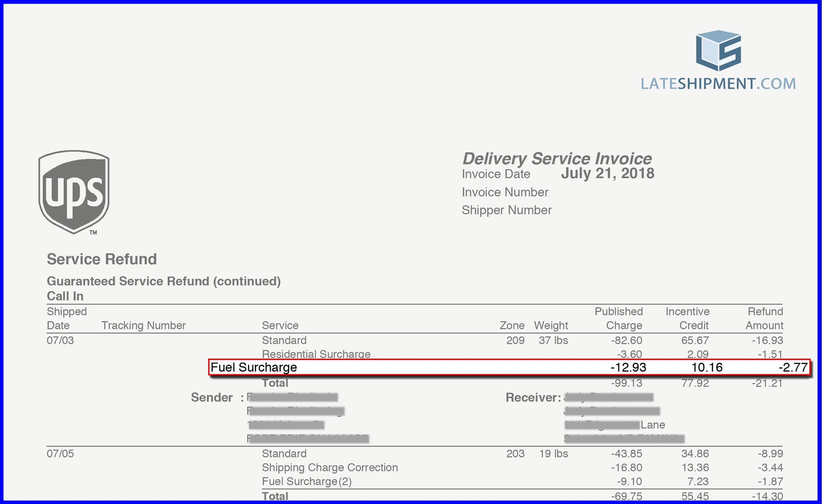The width and height of the screenshot is (822, 504).
Task: Click the Fuel Surcharge refund -2.77
Action: tap(793, 367)
